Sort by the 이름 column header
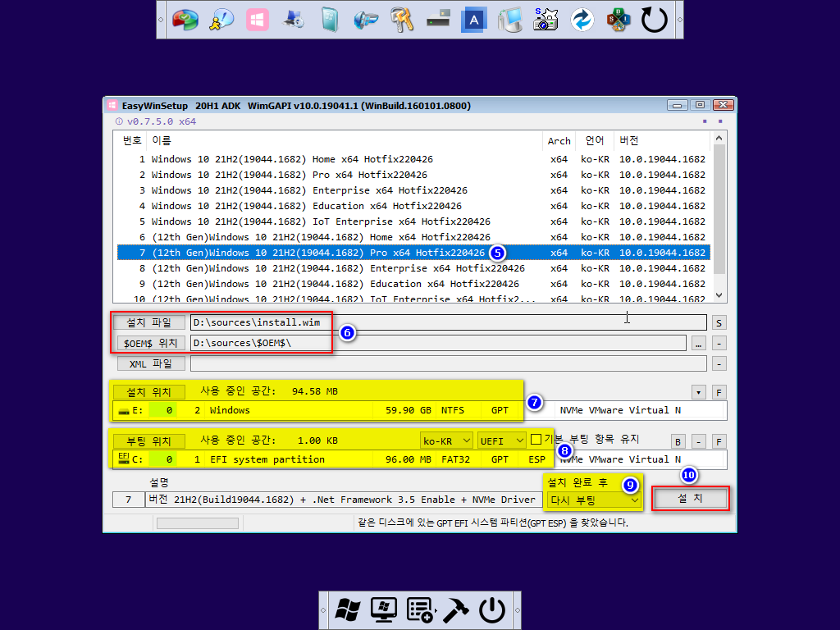The width and height of the screenshot is (840, 630). tap(345, 140)
